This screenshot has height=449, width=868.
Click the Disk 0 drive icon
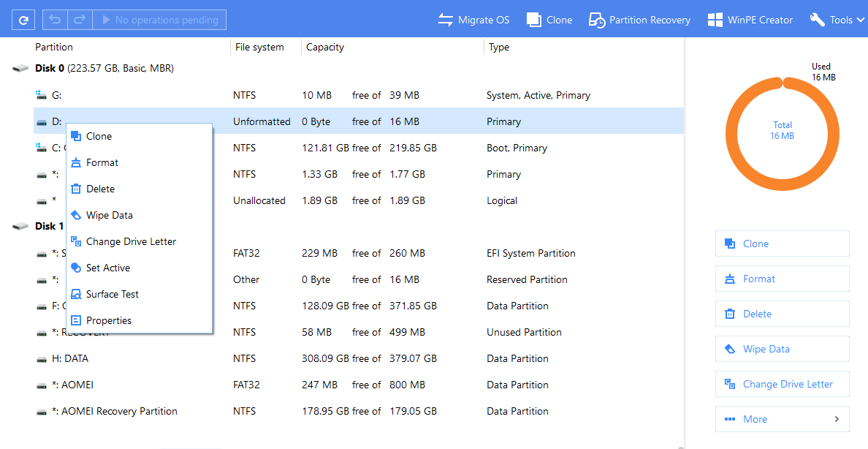pyautogui.click(x=20, y=69)
